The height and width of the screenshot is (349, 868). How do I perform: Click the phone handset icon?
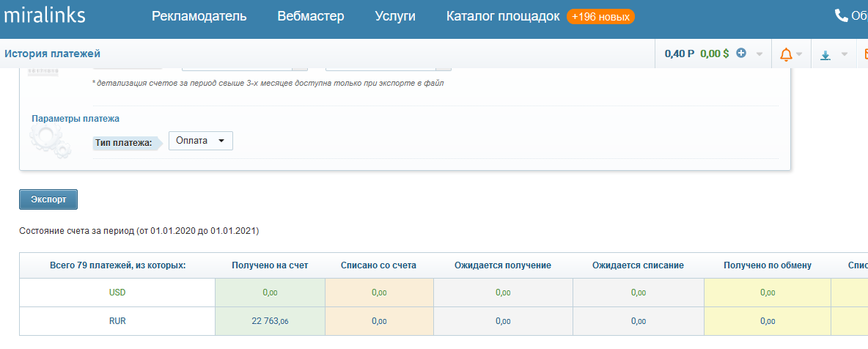point(841,15)
